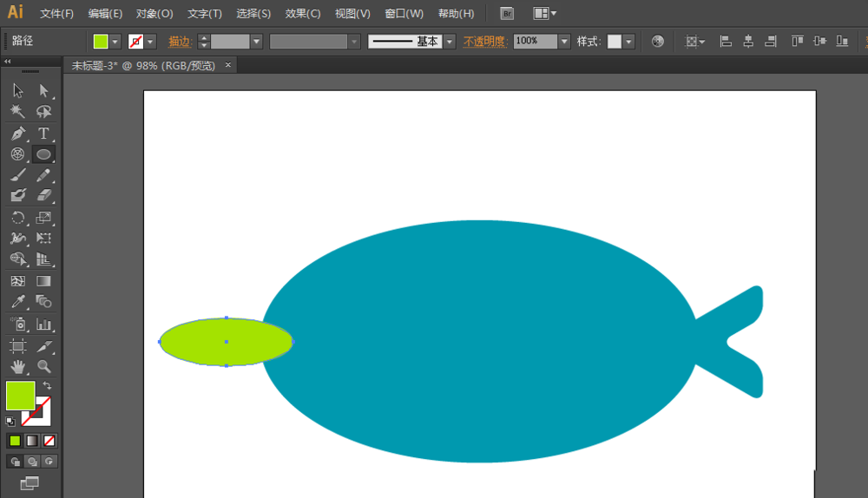Click the large green fill color swatch
This screenshot has height=498, width=868.
coord(20,396)
